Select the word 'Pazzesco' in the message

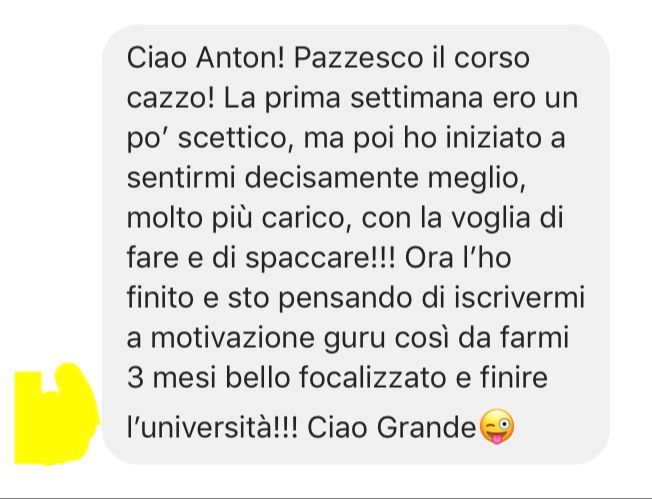pos(358,57)
